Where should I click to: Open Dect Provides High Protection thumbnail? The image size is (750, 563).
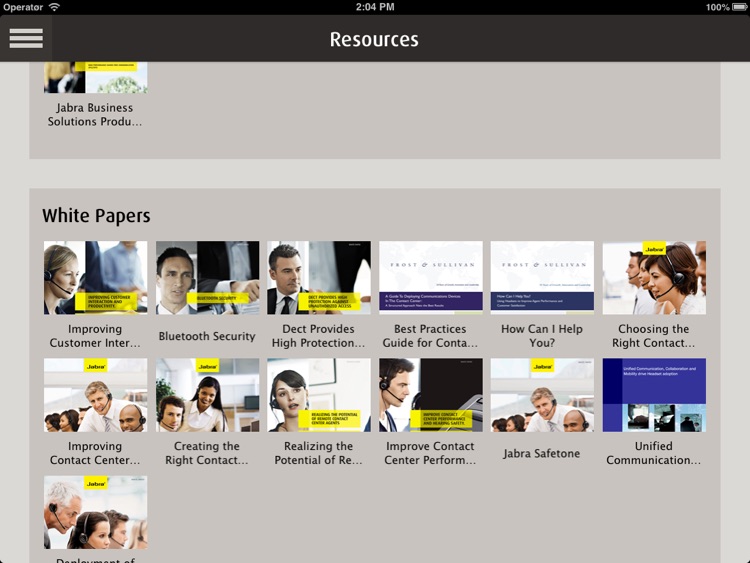point(319,278)
